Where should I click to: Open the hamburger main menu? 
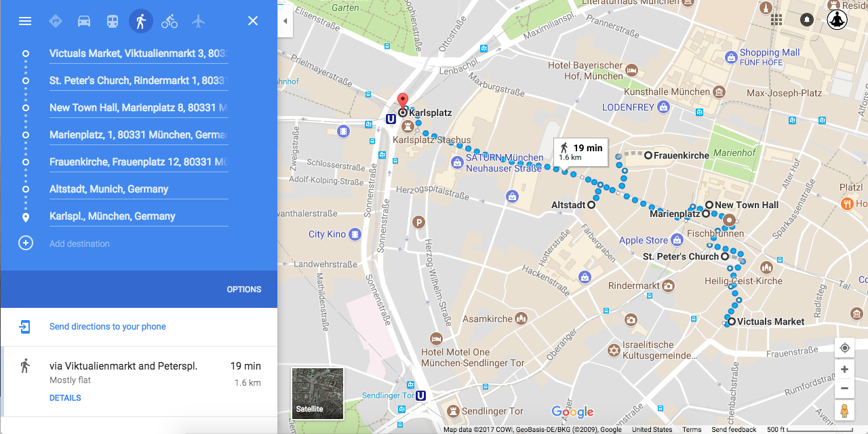pyautogui.click(x=25, y=21)
